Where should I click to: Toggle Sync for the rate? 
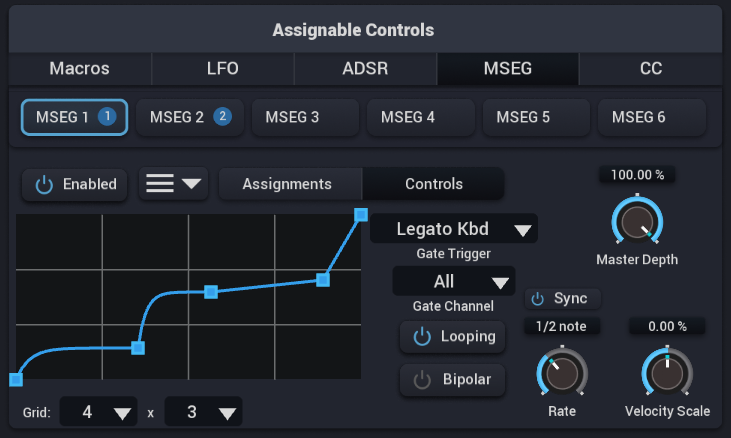563,299
